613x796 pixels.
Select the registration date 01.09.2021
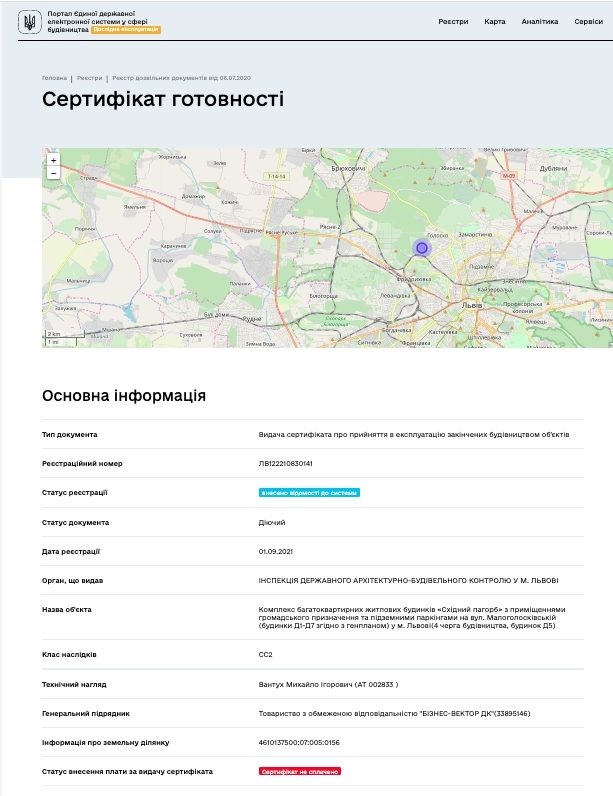[276, 551]
